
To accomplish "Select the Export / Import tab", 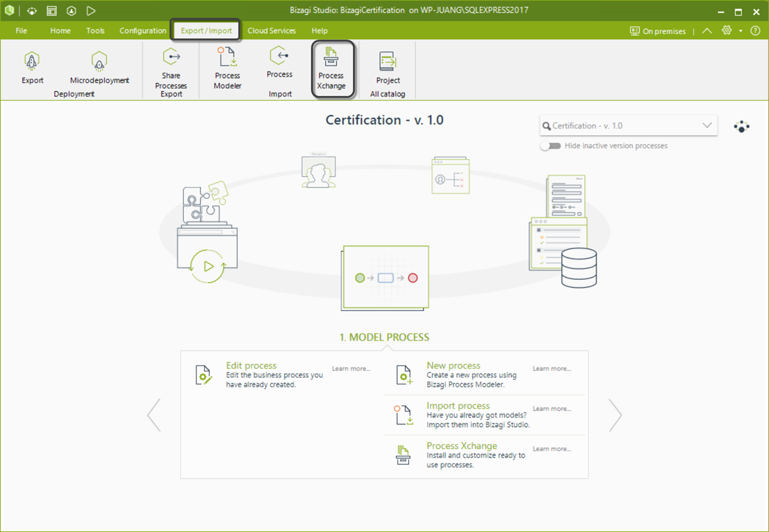I will (x=207, y=31).
